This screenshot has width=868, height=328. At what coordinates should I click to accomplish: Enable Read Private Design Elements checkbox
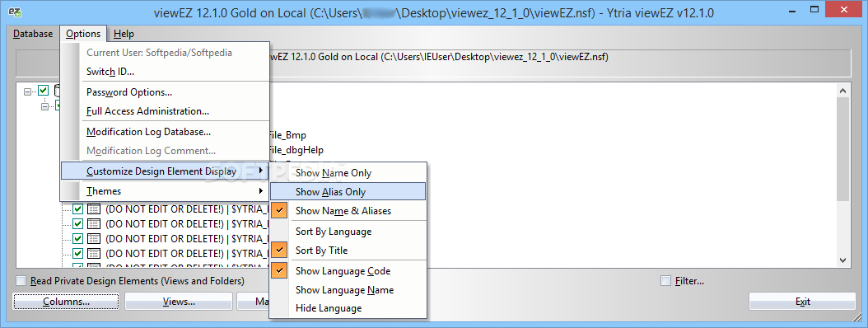[21, 281]
